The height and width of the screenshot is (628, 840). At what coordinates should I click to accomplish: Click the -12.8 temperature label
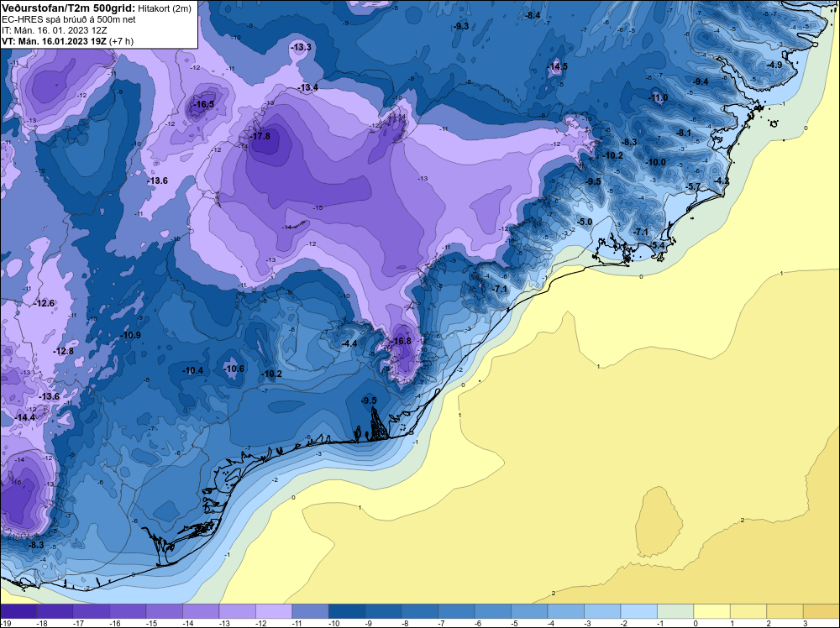64,351
